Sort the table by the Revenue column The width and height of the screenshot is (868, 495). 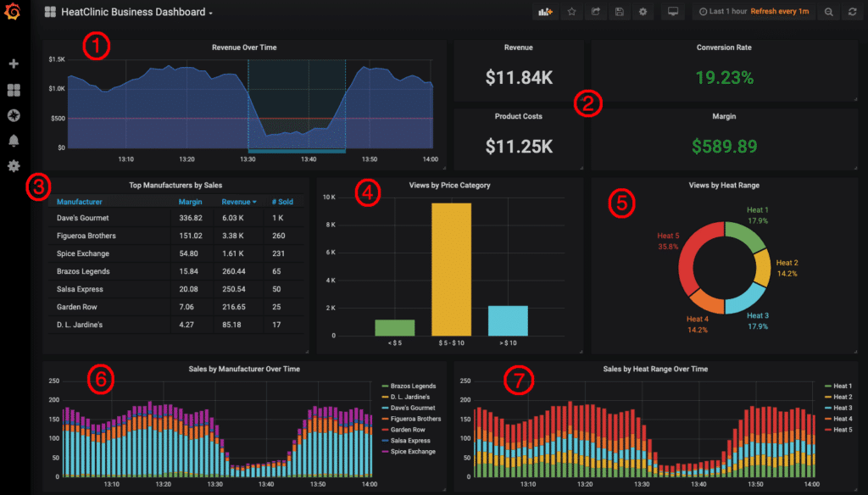238,202
